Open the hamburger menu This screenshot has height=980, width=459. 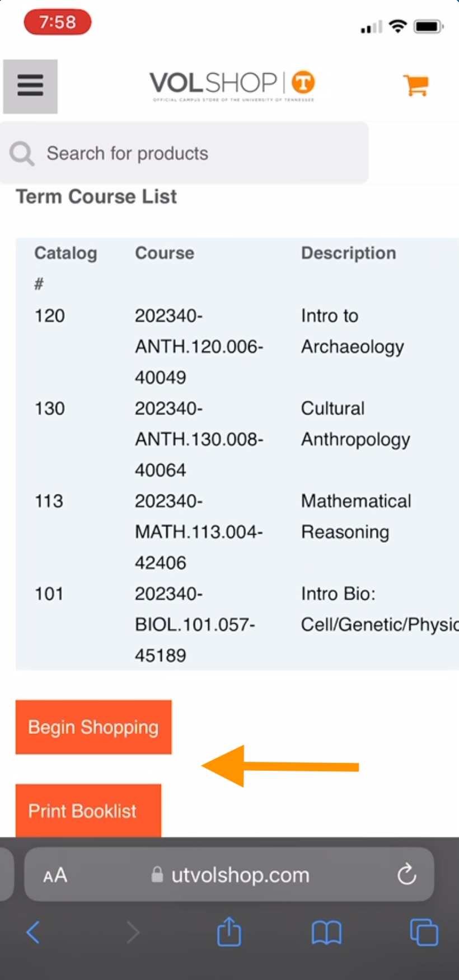coord(30,86)
